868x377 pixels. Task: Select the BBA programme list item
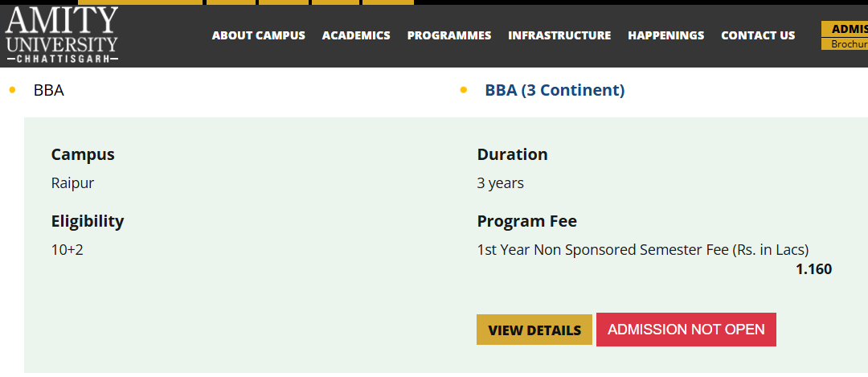coord(49,90)
